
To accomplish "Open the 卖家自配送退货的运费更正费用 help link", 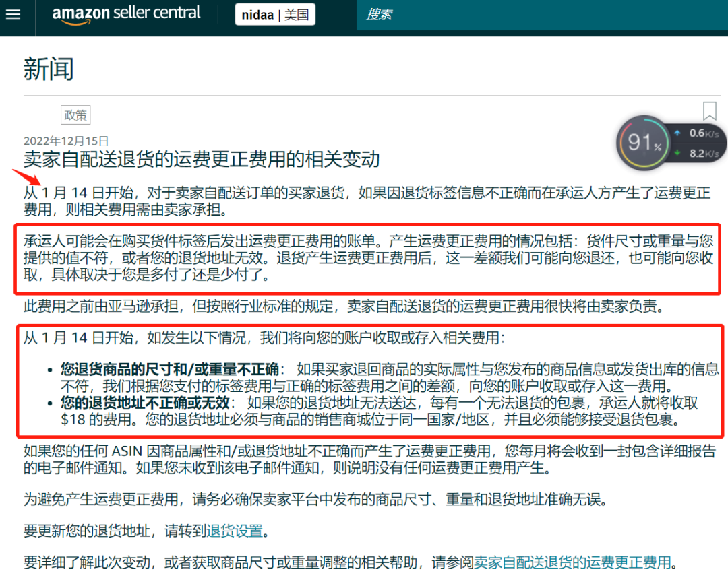I will (x=572, y=562).
